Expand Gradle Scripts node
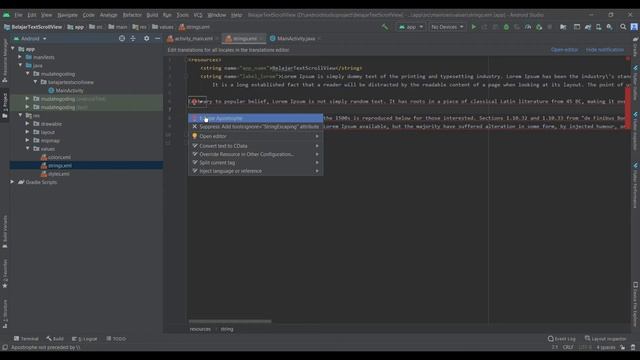Image resolution: width=640 pixels, height=360 pixels. coord(12,182)
